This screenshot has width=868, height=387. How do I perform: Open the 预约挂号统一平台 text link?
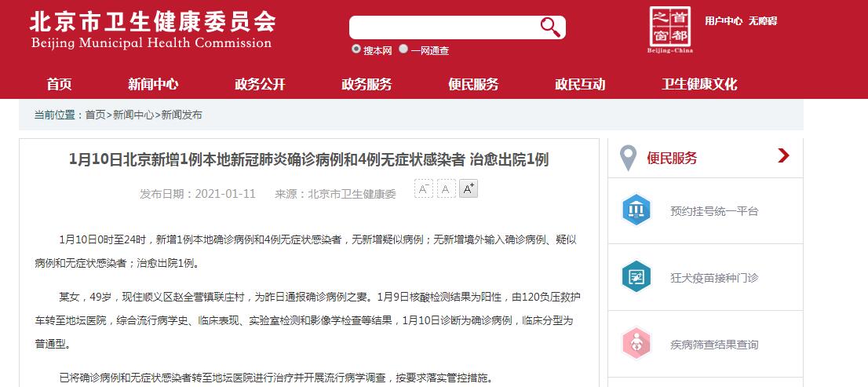point(714,211)
